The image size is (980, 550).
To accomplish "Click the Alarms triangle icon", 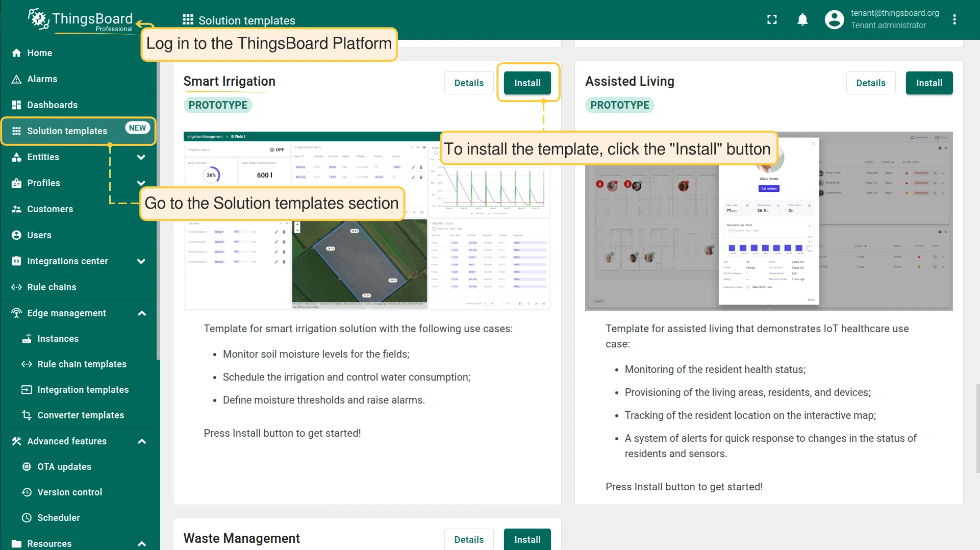I will coord(16,79).
